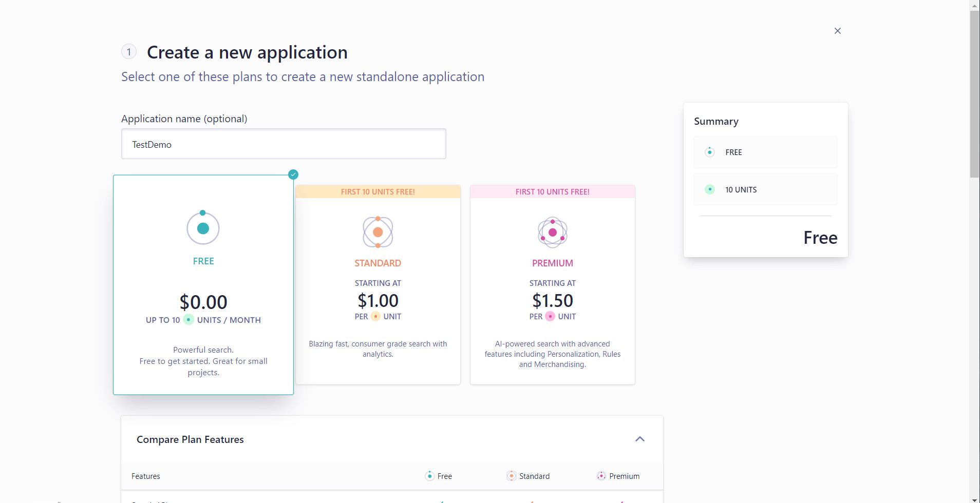Click the Free plan atom icon

(x=203, y=228)
